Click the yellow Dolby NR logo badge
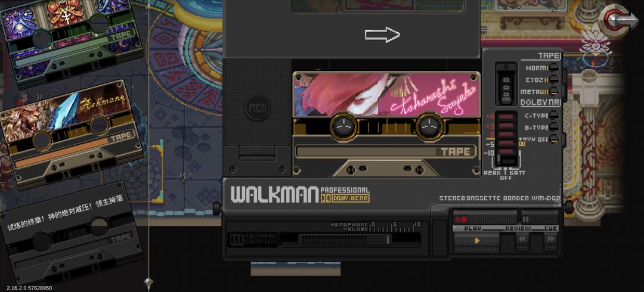 pyautogui.click(x=345, y=198)
